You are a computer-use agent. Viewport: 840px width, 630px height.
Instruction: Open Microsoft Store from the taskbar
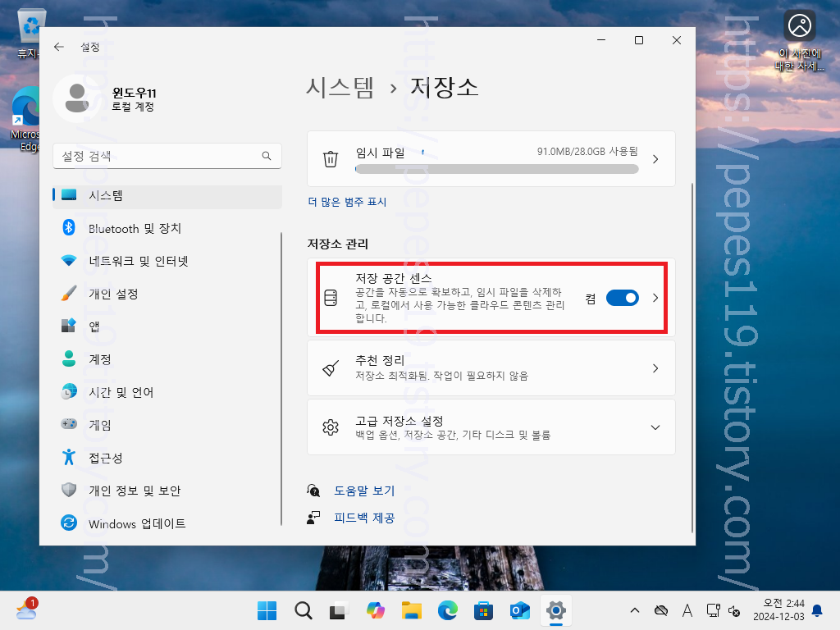484,610
